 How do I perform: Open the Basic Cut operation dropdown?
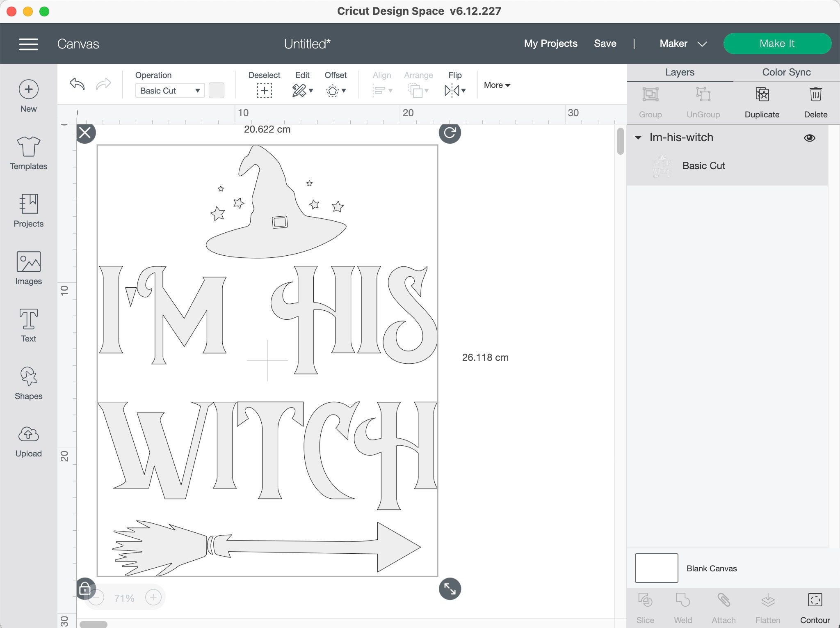click(x=169, y=90)
